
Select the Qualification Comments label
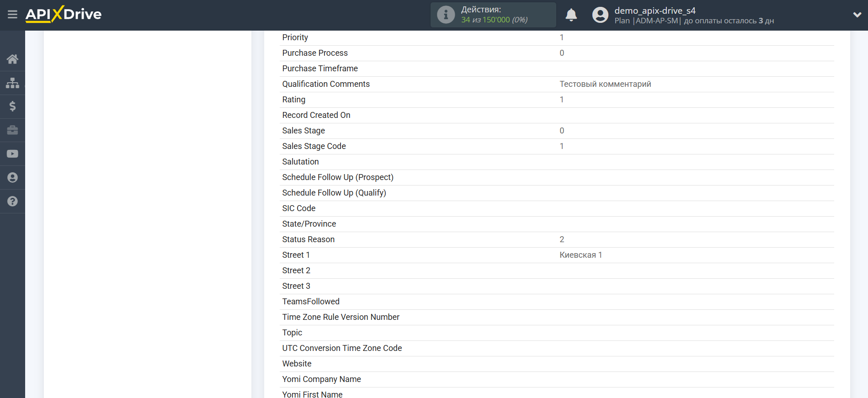325,84
